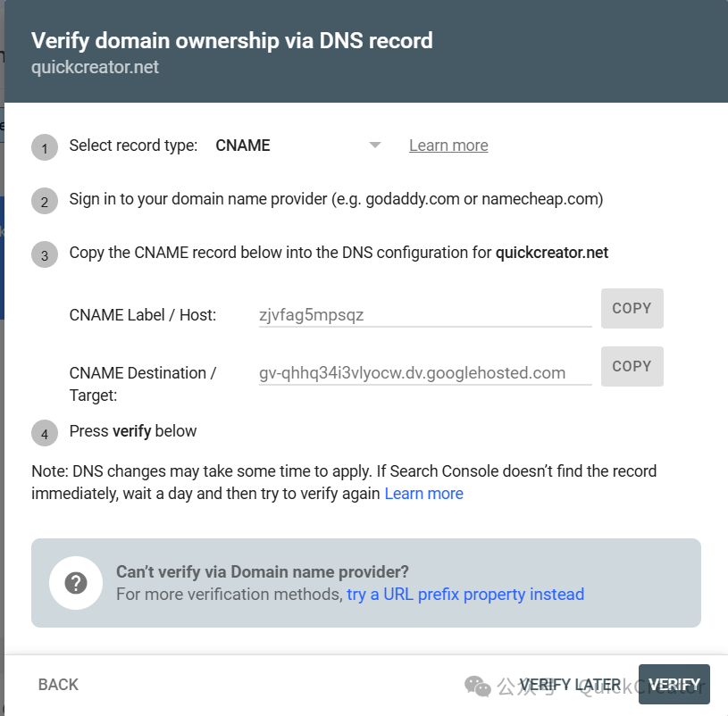Click the CNAME Label / Host field

pos(424,314)
